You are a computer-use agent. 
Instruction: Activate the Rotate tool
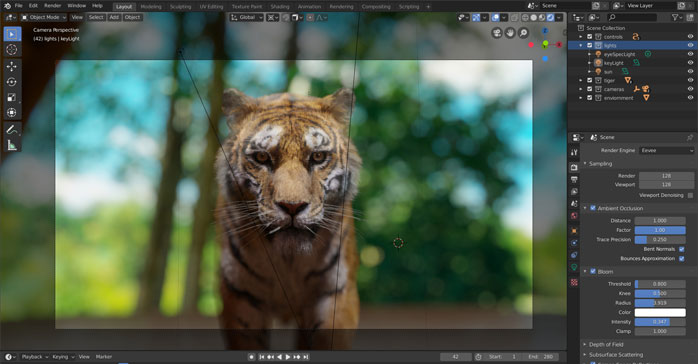12,82
